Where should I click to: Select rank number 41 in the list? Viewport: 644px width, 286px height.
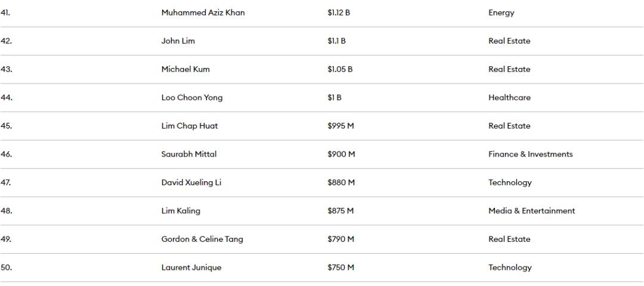[x=5, y=13]
